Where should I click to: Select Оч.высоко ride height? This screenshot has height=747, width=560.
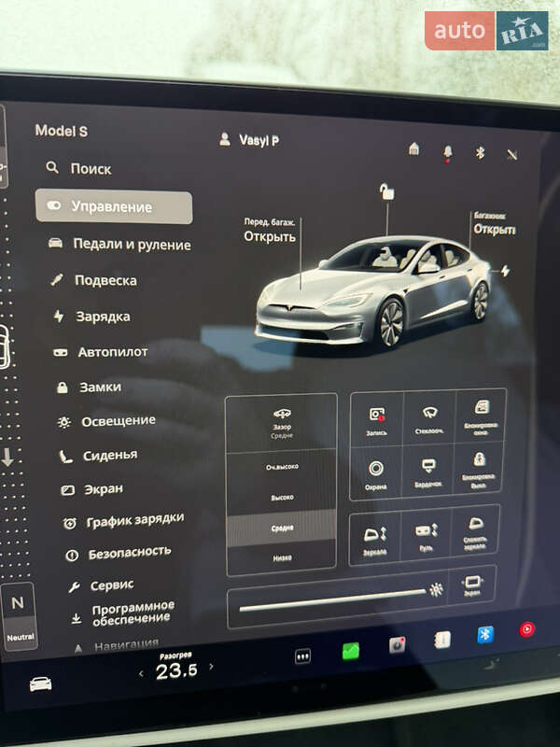[282, 467]
